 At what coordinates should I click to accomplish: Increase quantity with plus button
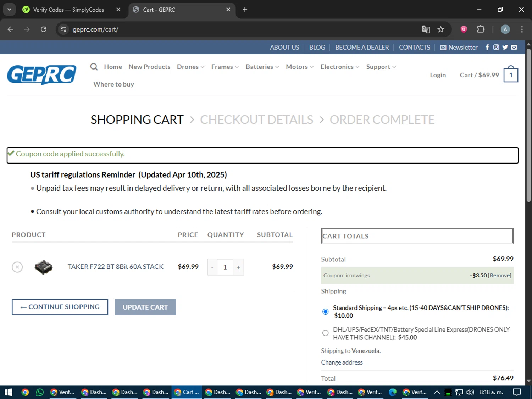(x=238, y=267)
